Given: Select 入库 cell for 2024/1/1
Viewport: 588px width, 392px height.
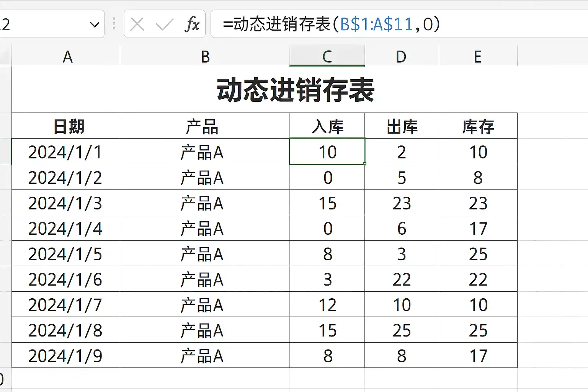Looking at the screenshot, I should (x=327, y=152).
